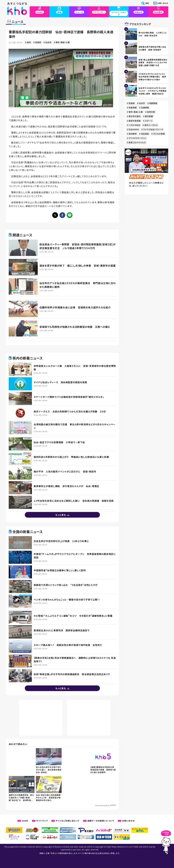This screenshot has height=868, width=174.
Task: Click もっと見る under 県内の新着ニュース
Action: click(62, 515)
